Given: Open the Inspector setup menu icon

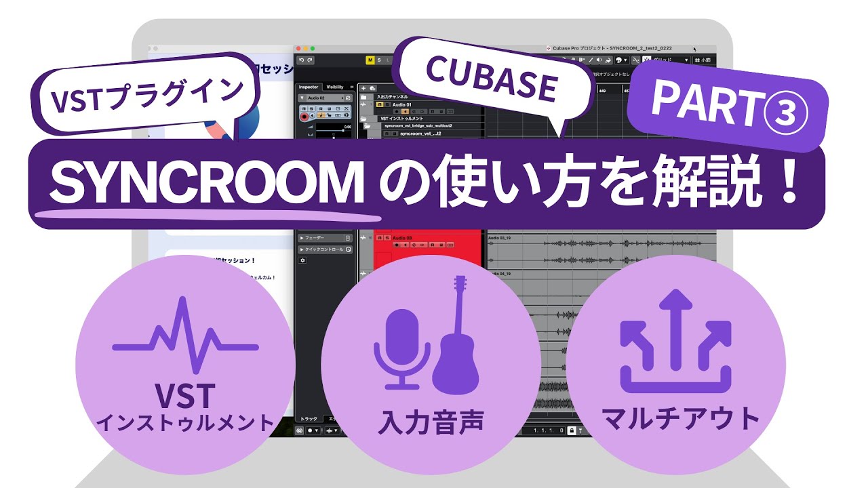Looking at the screenshot, I should click(x=352, y=87).
